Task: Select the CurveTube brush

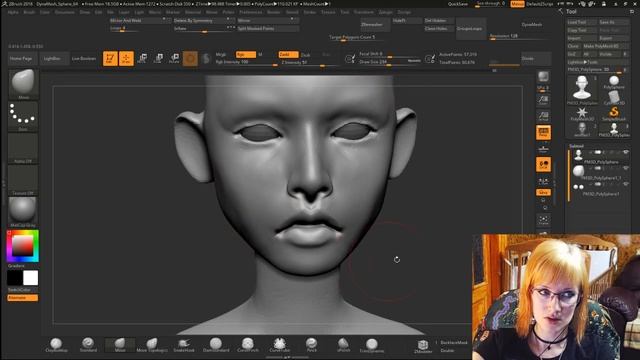Action: [280, 345]
